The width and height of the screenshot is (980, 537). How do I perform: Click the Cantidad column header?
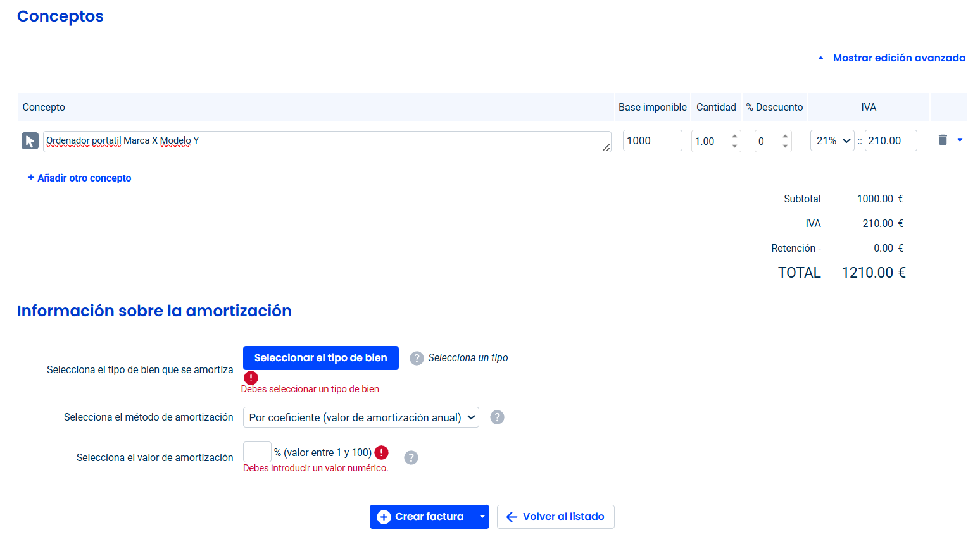pos(716,108)
